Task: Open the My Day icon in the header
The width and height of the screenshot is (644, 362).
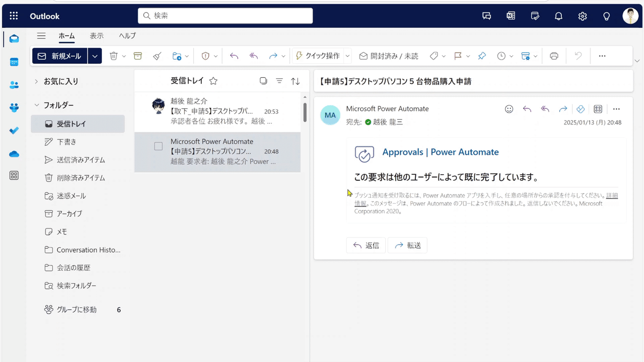Action: 535,16
